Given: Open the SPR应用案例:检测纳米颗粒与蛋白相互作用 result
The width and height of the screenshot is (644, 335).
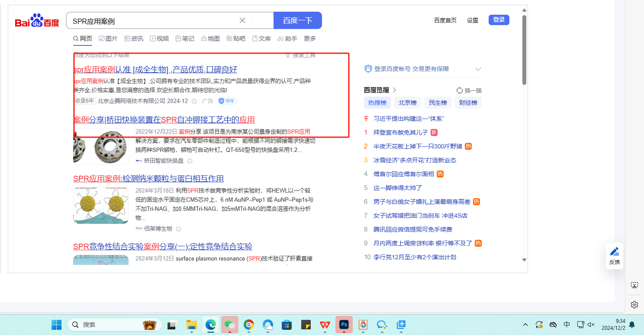Looking at the screenshot, I should 148,179.
